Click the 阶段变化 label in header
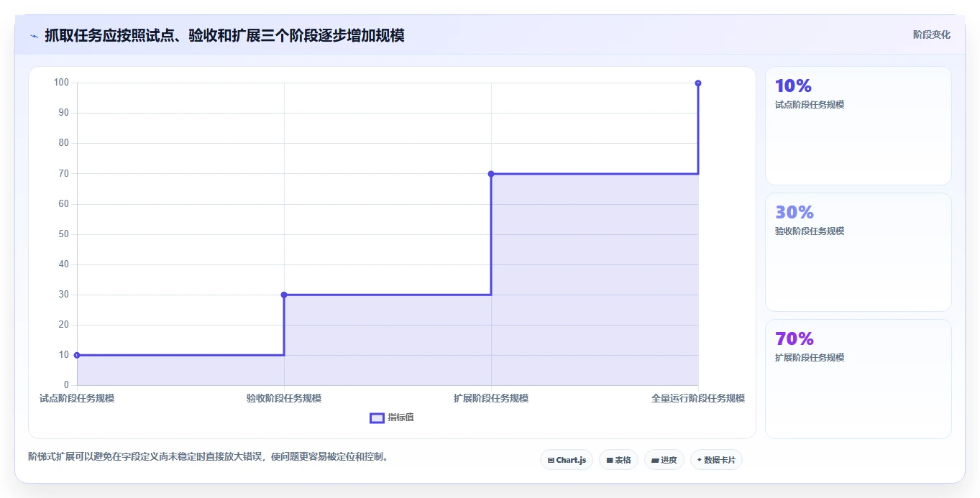980x498 pixels. point(932,34)
